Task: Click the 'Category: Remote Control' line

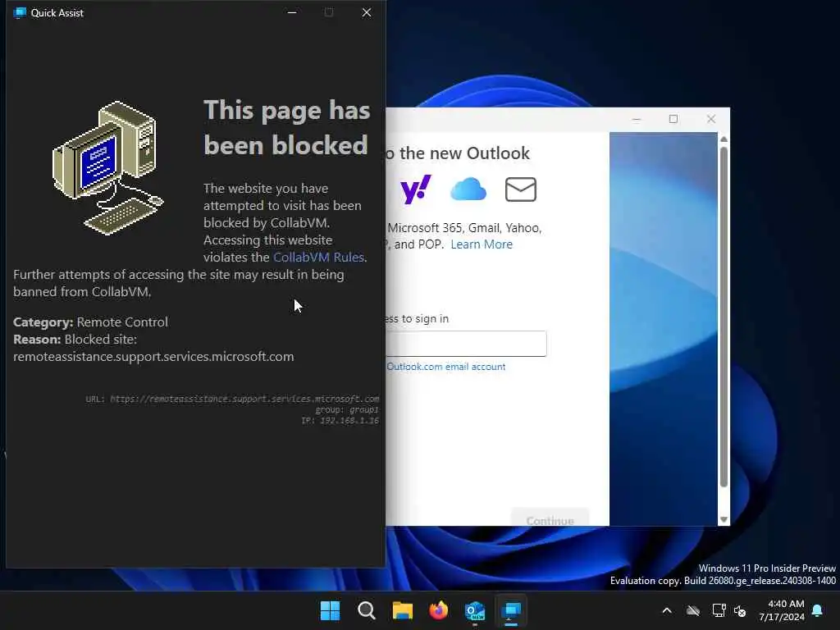Action: pyautogui.click(x=90, y=322)
